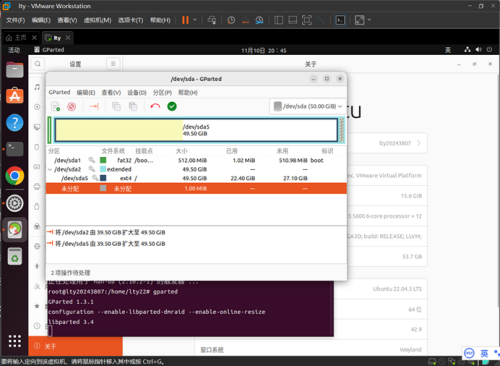This screenshot has width=500, height=366.
Task: Open the 分区(P) menu in GParted
Action: 162,92
